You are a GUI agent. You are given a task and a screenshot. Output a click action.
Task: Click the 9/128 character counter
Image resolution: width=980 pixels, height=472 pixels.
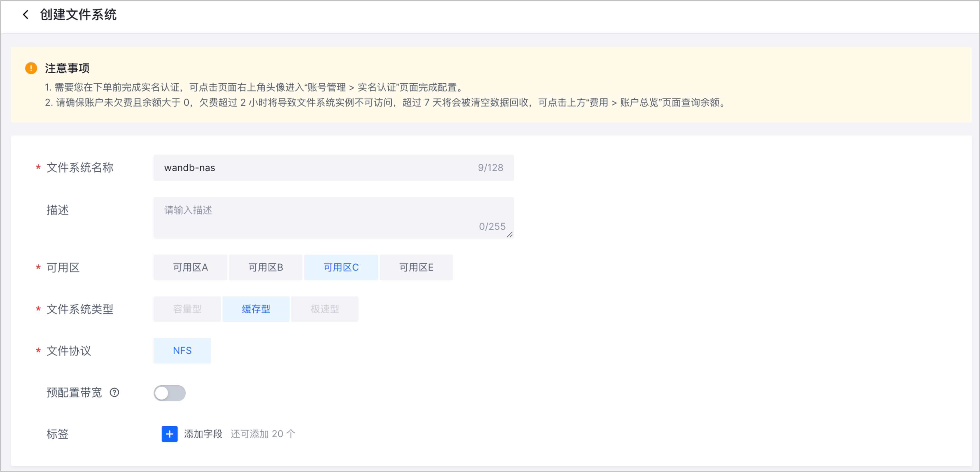coord(490,168)
